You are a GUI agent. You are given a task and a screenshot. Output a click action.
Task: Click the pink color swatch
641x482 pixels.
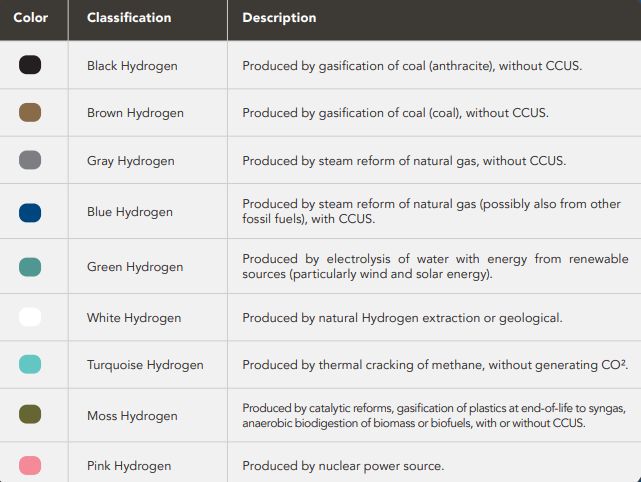pos(30,465)
